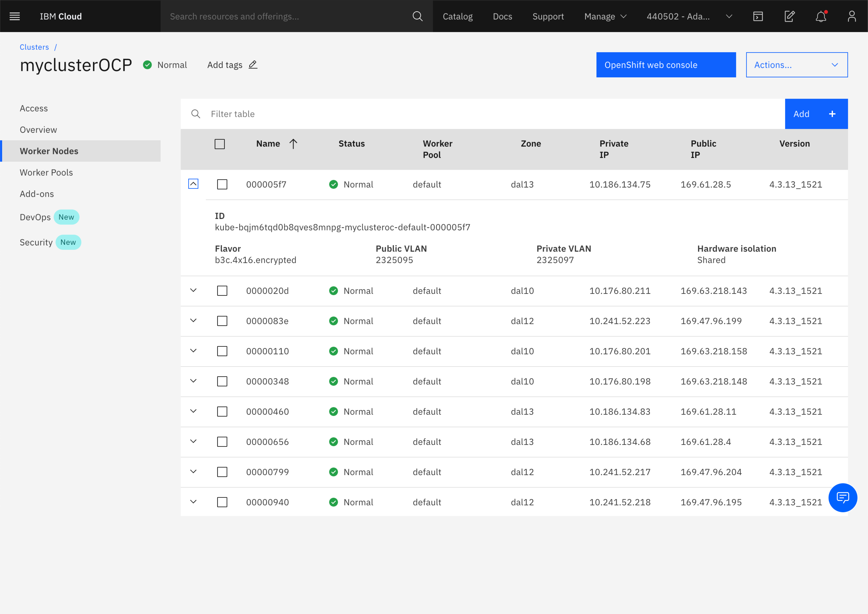
Task: Focus the Filter table input
Action: [x=483, y=114]
